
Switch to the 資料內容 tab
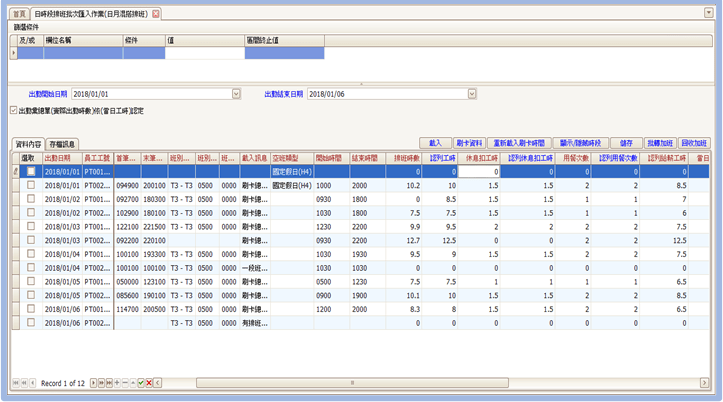28,144
